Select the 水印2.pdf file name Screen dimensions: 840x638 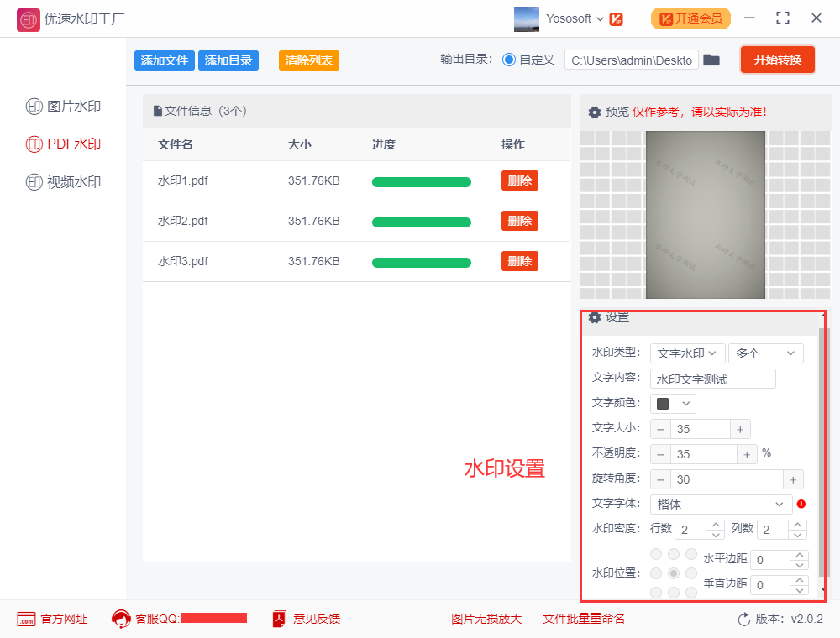(182, 221)
